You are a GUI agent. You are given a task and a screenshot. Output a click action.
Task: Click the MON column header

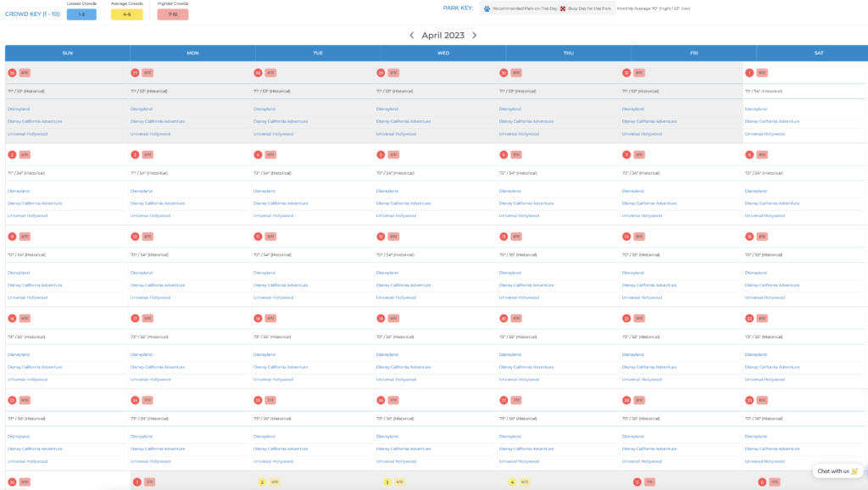192,53
